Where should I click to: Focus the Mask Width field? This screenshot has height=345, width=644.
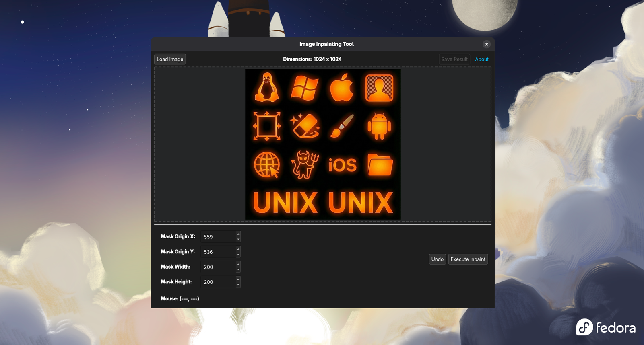point(219,267)
